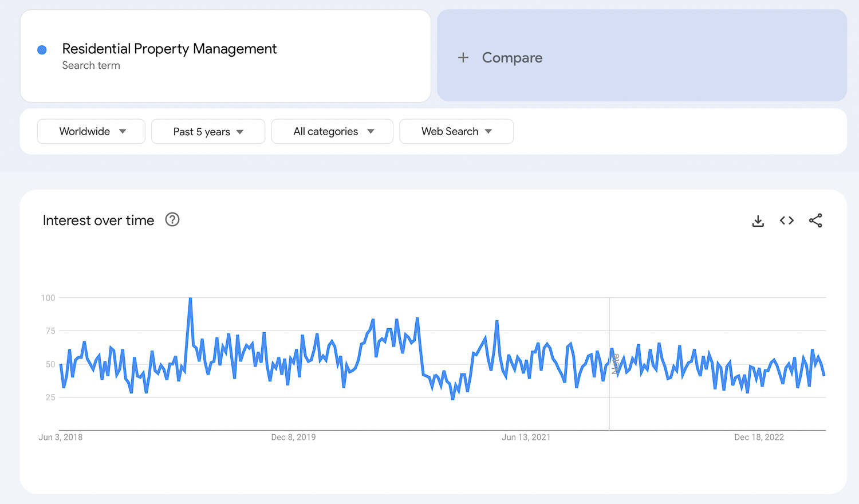Screen dimensions: 859x504
Task: Click the Compare label text
Action: [x=512, y=58]
